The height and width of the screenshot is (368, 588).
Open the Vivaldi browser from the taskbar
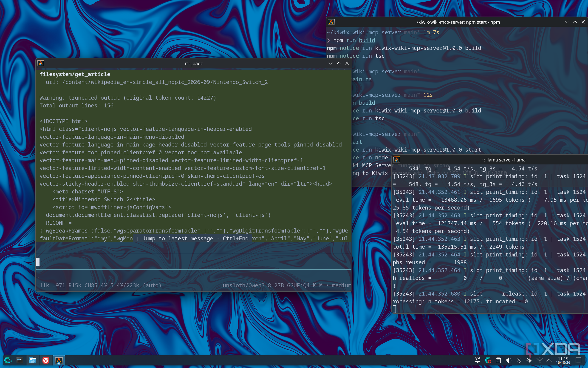tap(46, 360)
